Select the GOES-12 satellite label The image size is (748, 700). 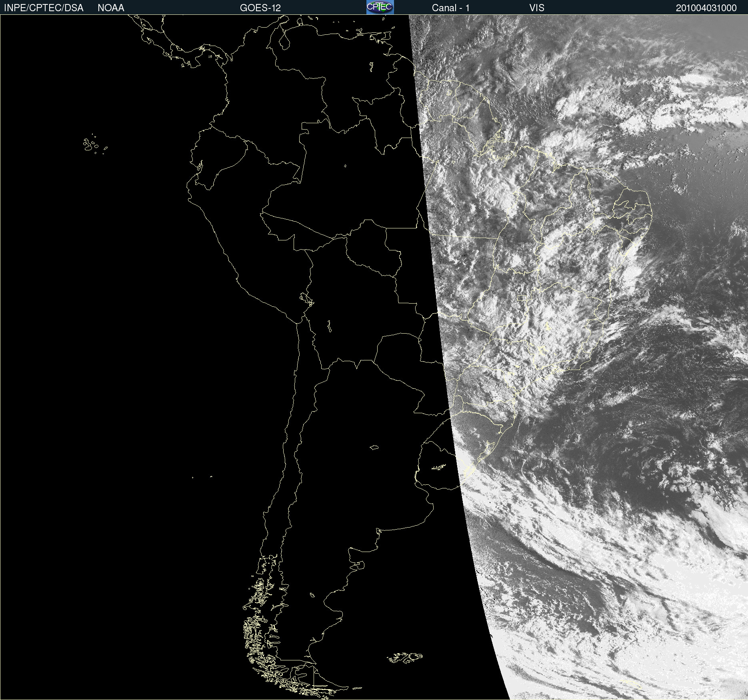click(260, 8)
